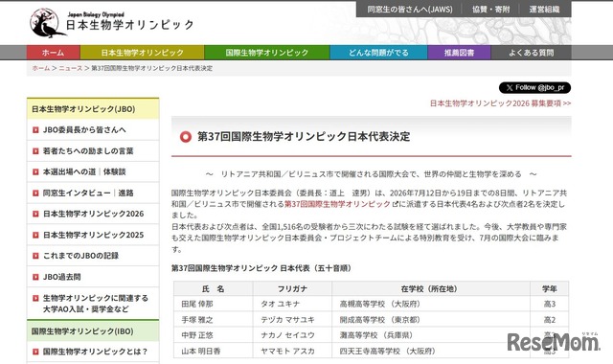Open 体験談 sidebar link

click(x=115, y=171)
